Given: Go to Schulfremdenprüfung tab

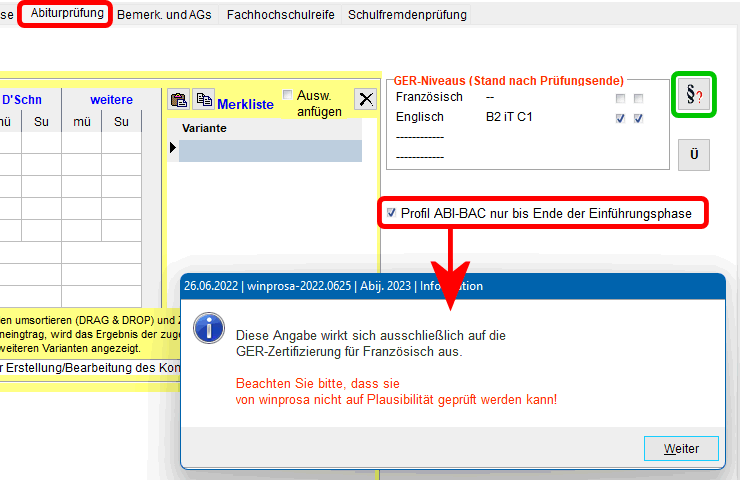Looking at the screenshot, I should [407, 15].
